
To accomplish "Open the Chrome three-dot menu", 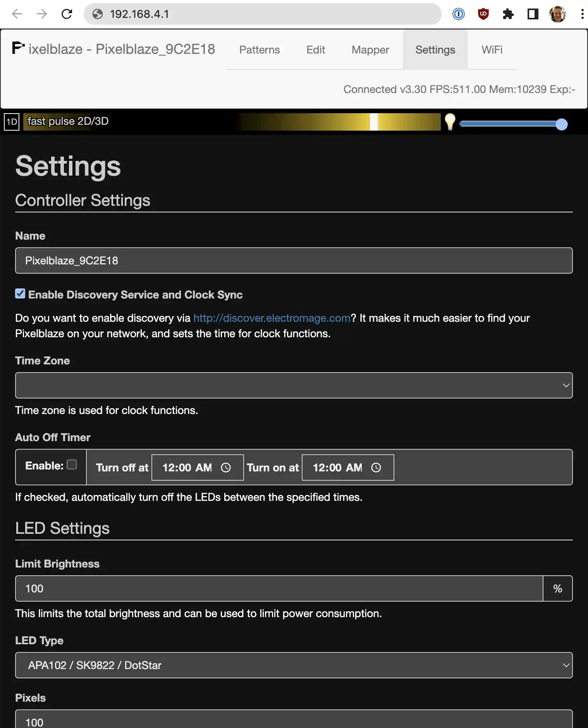I will coord(582,14).
